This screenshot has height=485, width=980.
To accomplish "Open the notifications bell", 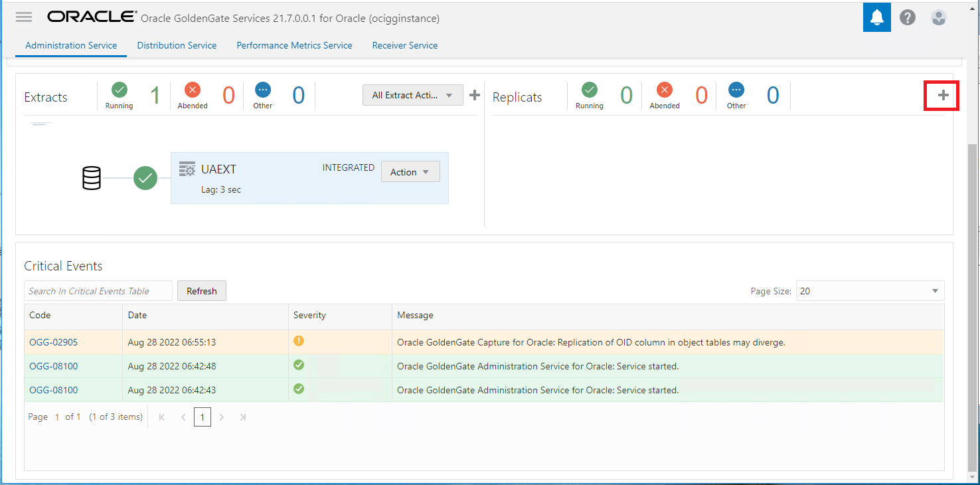I will [x=876, y=17].
